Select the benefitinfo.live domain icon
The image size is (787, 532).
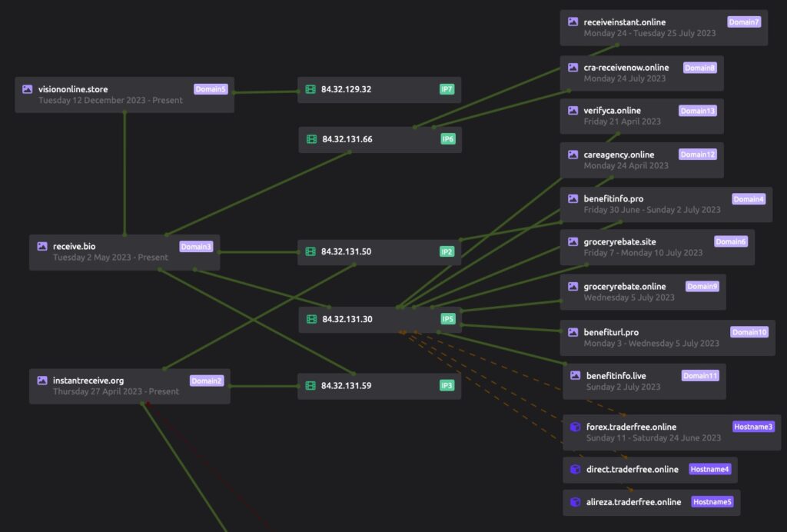pos(575,375)
